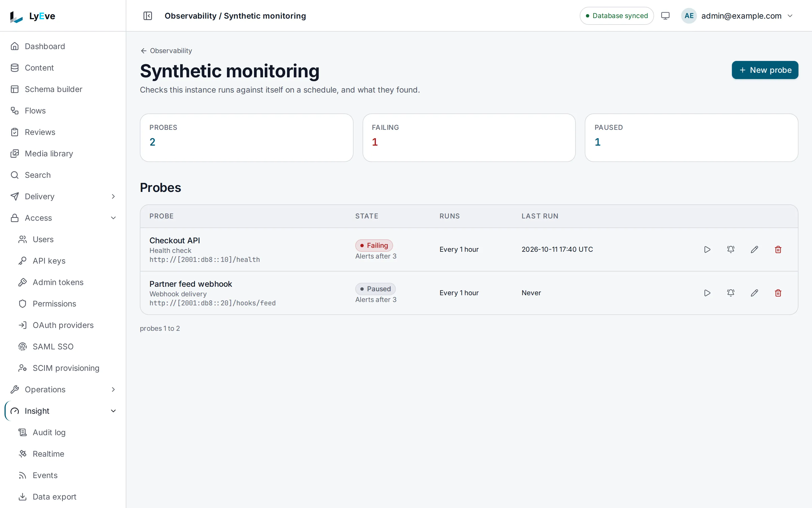This screenshot has height=508, width=812.
Task: Run the Checkout API probe now
Action: tap(707, 249)
